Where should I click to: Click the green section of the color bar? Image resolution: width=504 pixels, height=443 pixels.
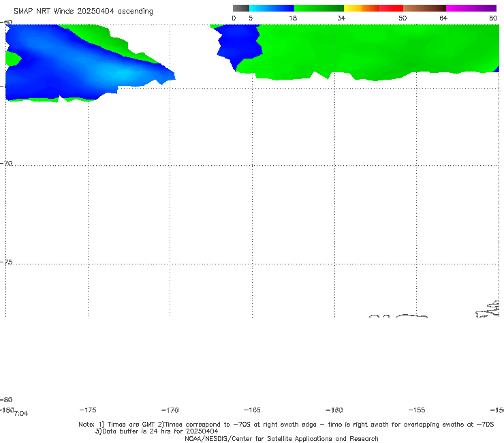[x=319, y=8]
